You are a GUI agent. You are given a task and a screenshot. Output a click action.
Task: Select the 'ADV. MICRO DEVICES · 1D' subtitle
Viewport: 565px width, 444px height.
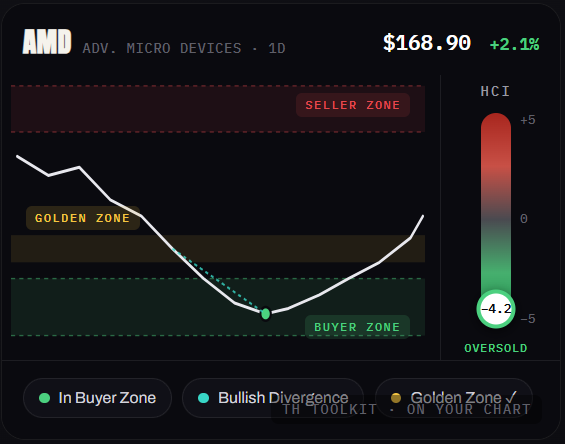184,48
